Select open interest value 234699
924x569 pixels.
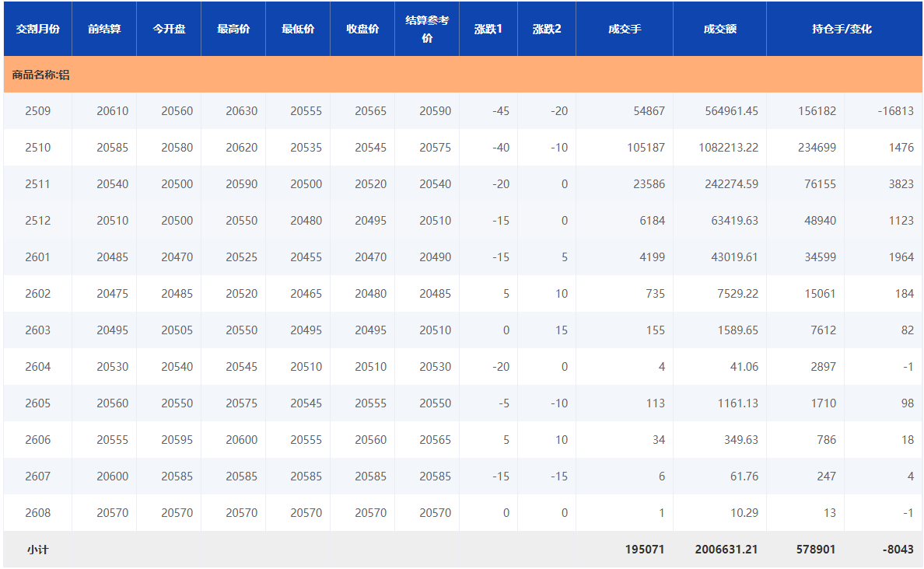coord(817,148)
